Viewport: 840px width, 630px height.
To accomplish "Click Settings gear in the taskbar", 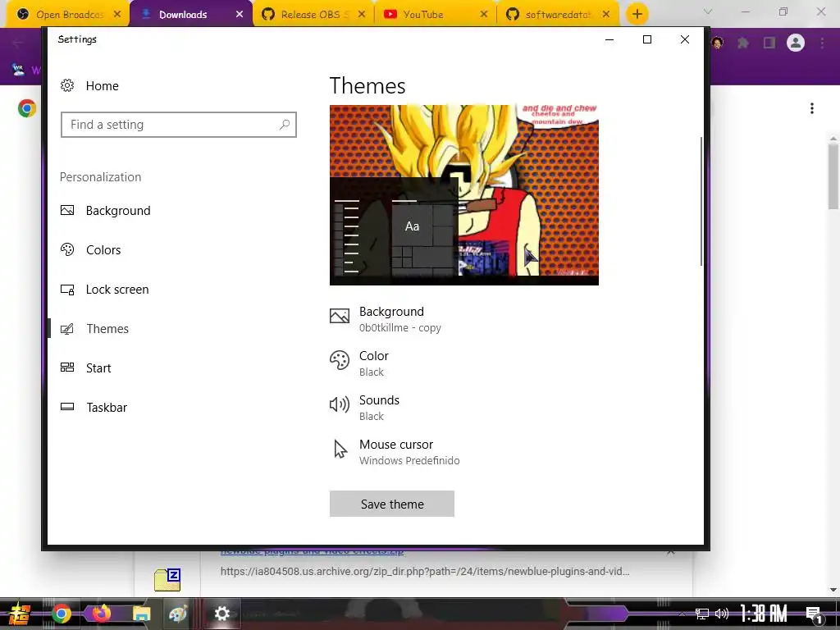I will coord(221,614).
